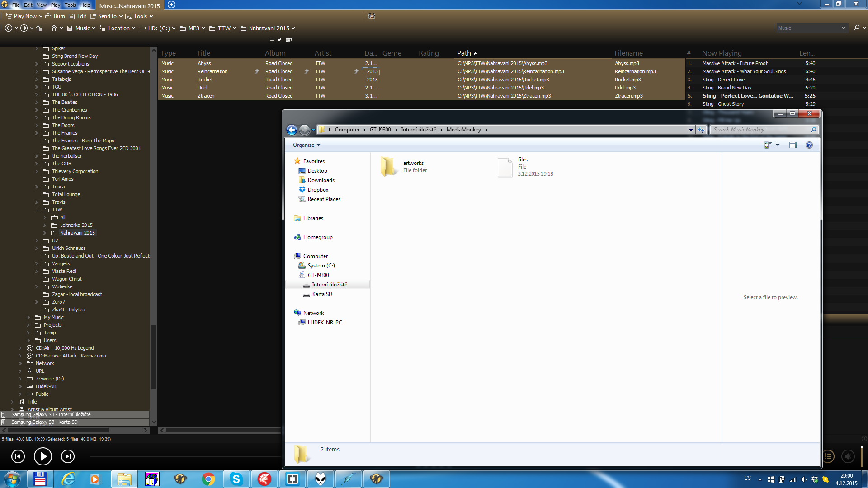Click the Home navigation icon
The width and height of the screenshot is (868, 488).
54,28
